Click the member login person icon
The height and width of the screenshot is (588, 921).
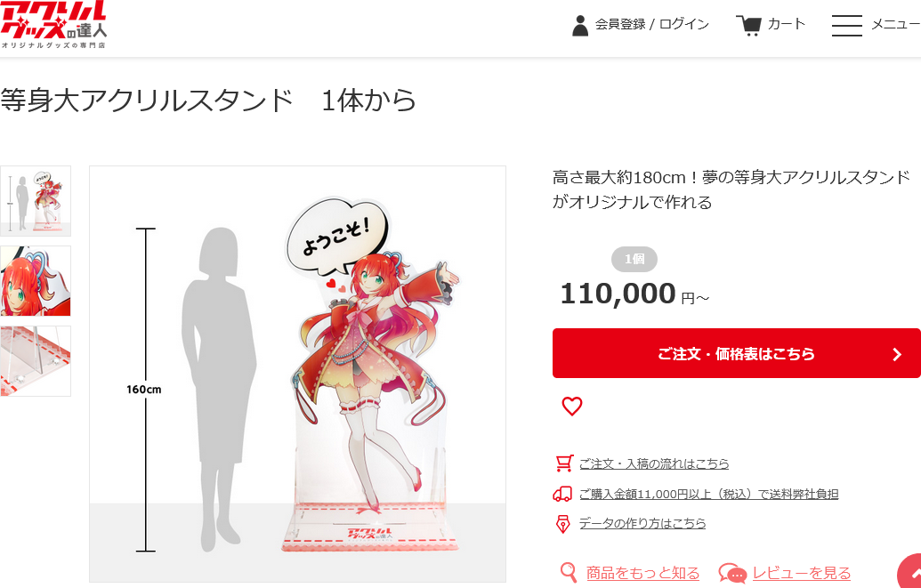tap(579, 26)
